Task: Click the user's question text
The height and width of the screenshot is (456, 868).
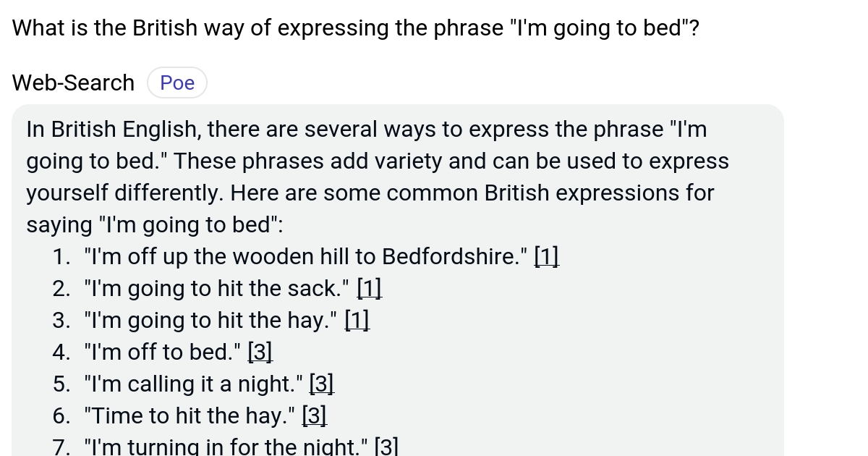Action: pos(354,28)
